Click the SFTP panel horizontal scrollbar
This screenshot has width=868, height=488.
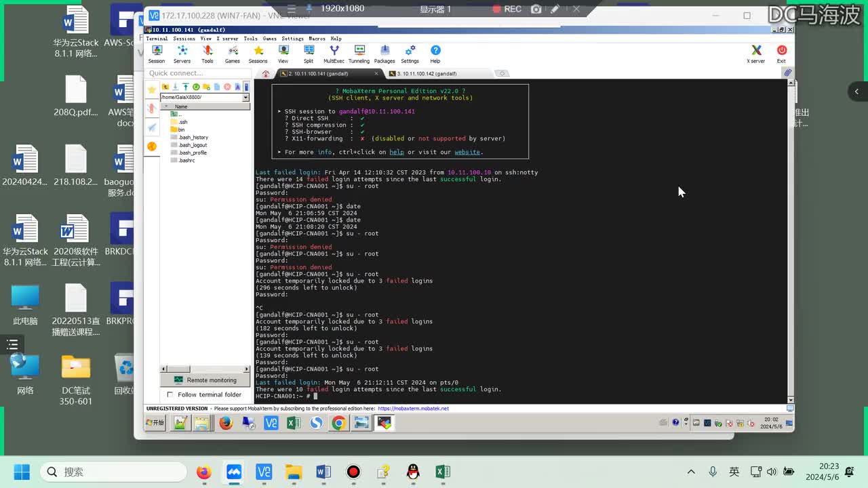click(205, 369)
